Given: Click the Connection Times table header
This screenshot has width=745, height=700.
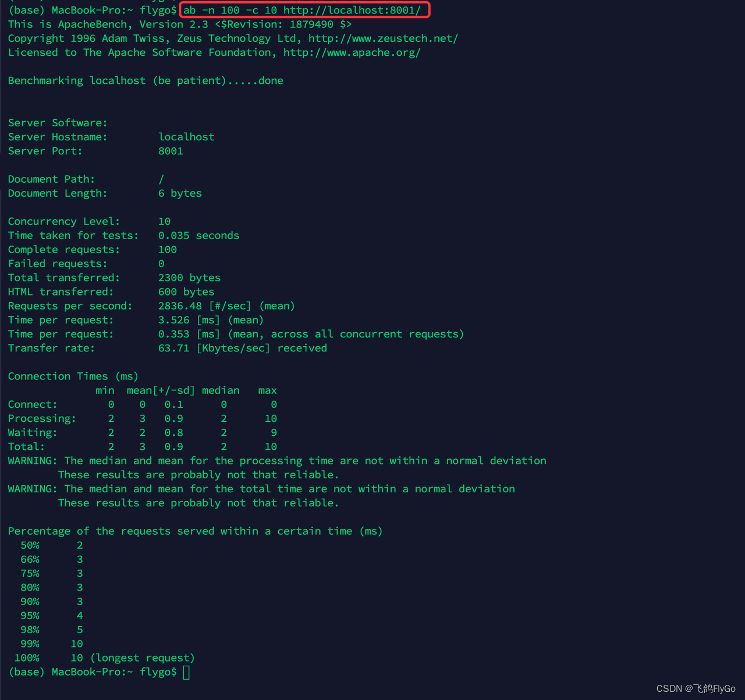Looking at the screenshot, I should click(73, 376).
